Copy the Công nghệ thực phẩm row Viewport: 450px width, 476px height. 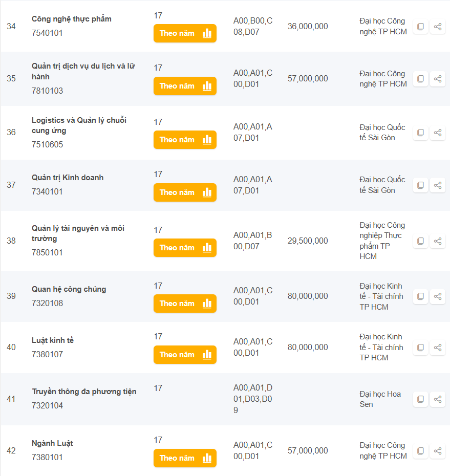pos(420,27)
